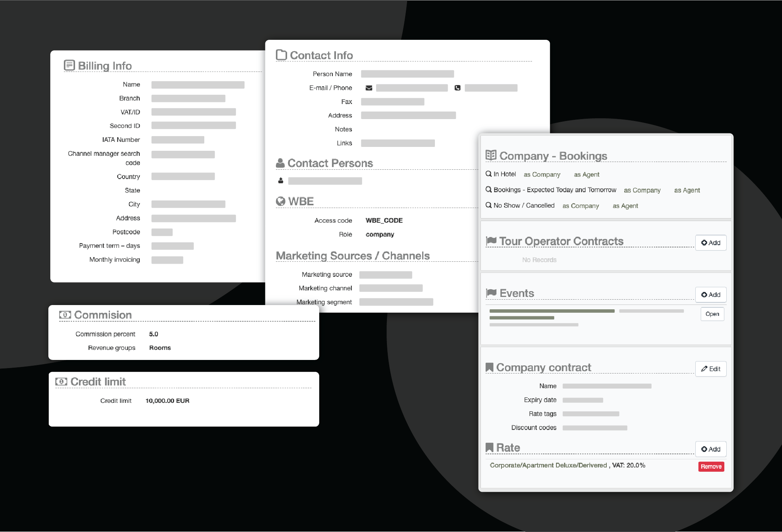The image size is (782, 532).
Task: Click the Contact Info folder icon
Action: pyautogui.click(x=281, y=55)
